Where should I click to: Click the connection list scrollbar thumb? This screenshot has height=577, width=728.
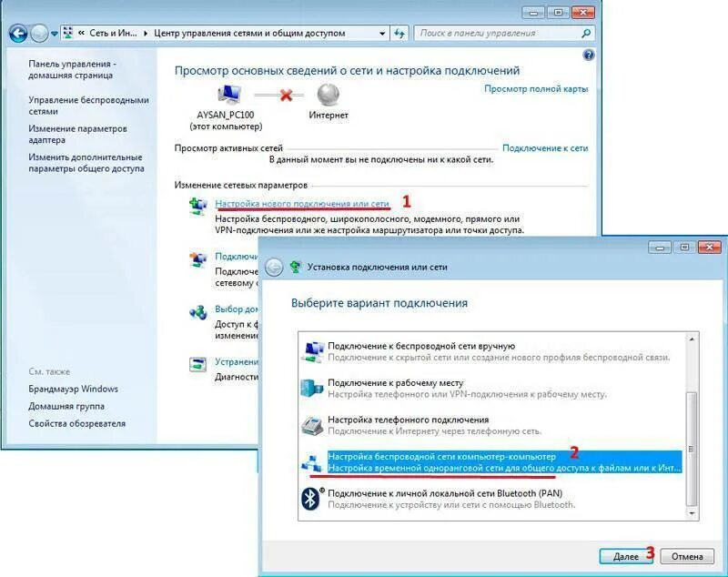coord(692,449)
